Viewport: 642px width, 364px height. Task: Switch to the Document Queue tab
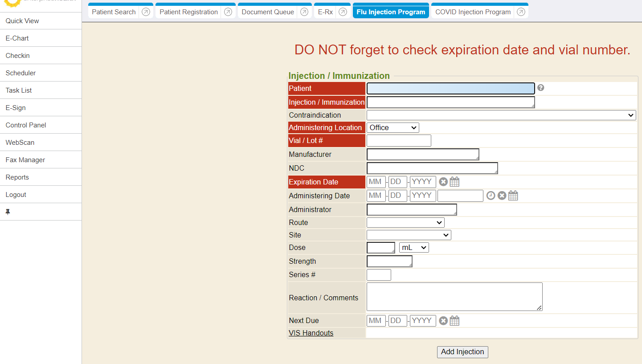(x=267, y=12)
